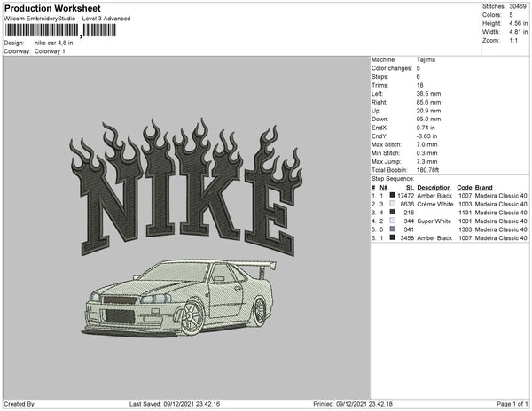Click the Total Bobbin value '180.78ft'
532x411 pixels.
pyautogui.click(x=427, y=170)
